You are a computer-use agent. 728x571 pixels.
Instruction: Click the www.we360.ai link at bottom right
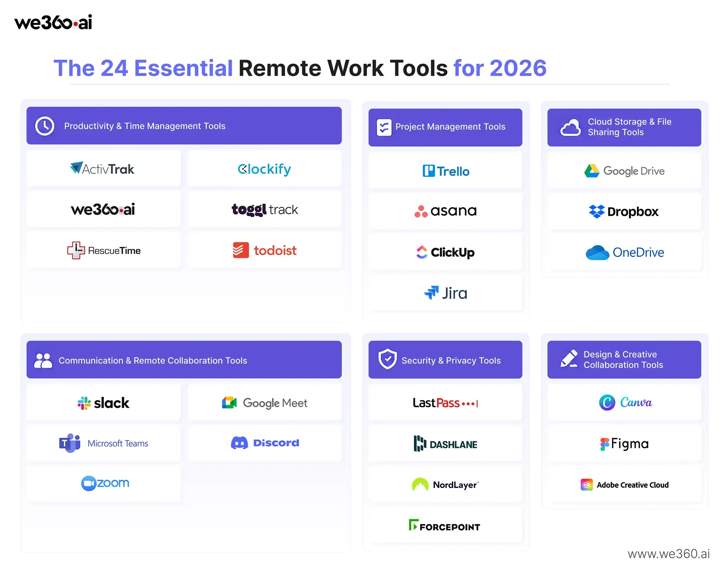click(x=668, y=554)
